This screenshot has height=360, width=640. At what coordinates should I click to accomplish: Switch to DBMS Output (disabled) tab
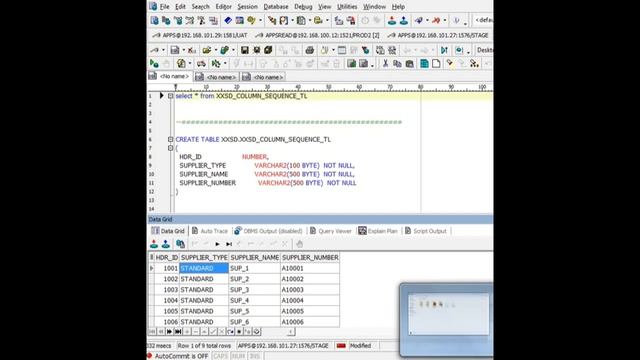268,231
